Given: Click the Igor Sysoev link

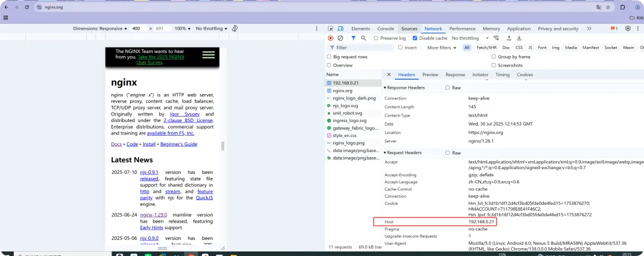Looking at the screenshot, I should (x=186, y=114).
